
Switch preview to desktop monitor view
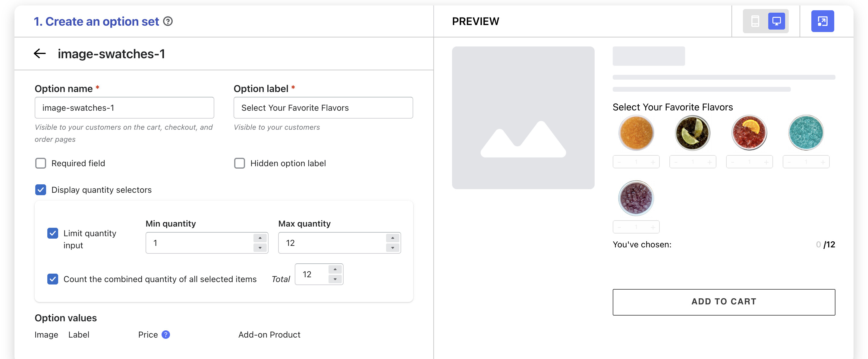pos(776,21)
